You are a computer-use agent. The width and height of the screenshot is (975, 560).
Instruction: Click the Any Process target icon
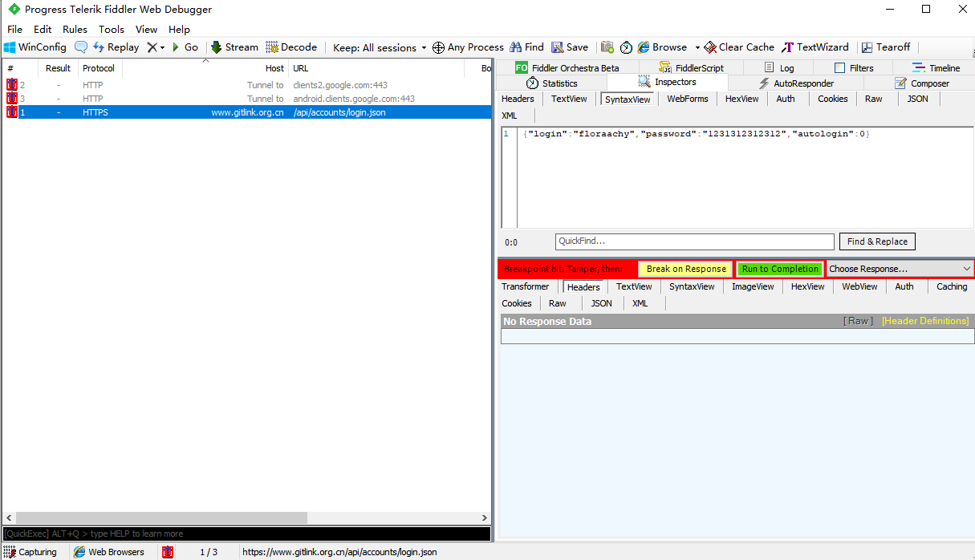pyautogui.click(x=438, y=47)
